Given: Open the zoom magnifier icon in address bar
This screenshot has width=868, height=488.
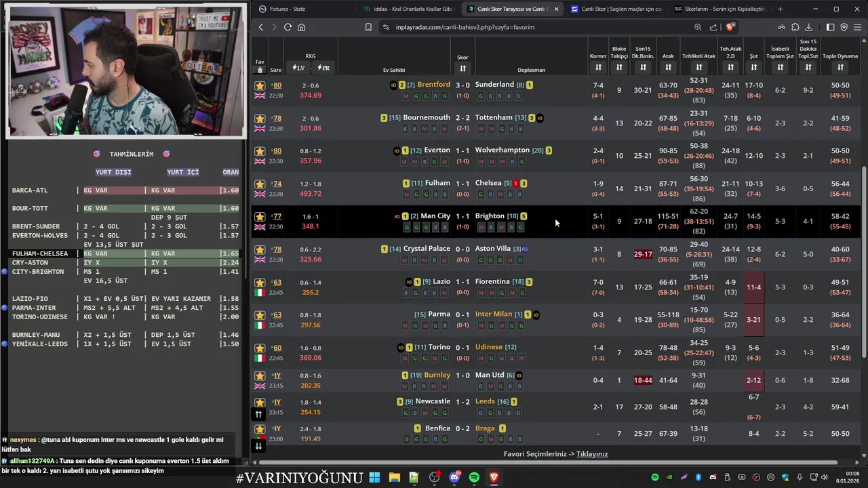Looking at the screenshot, I should [x=698, y=27].
